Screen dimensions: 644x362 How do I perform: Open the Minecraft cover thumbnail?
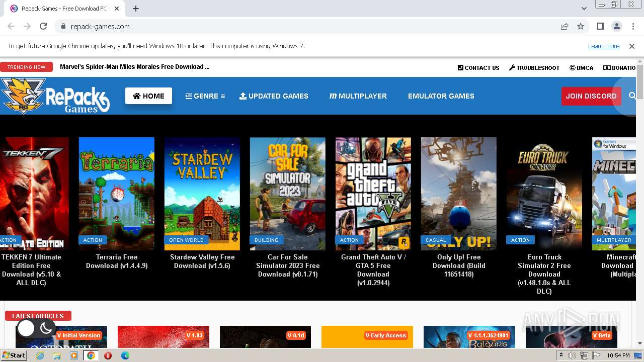614,194
